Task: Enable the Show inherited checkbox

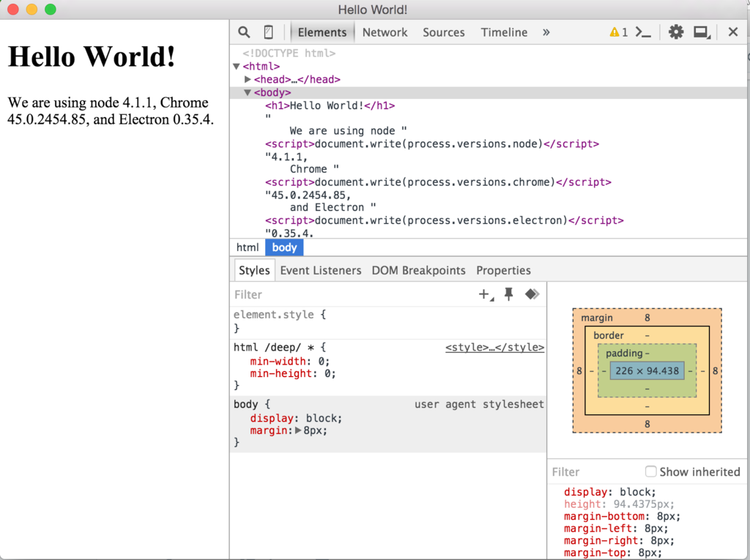Action: pyautogui.click(x=651, y=471)
